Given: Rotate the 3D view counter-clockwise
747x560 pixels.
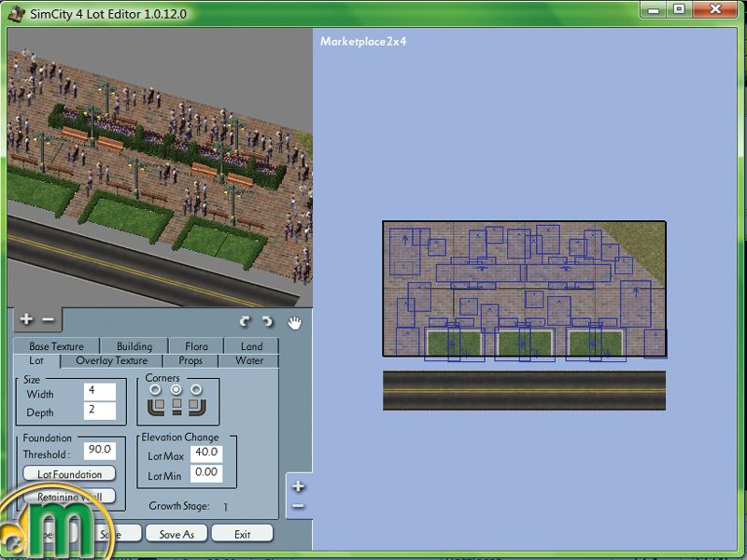Looking at the screenshot, I should click(268, 322).
